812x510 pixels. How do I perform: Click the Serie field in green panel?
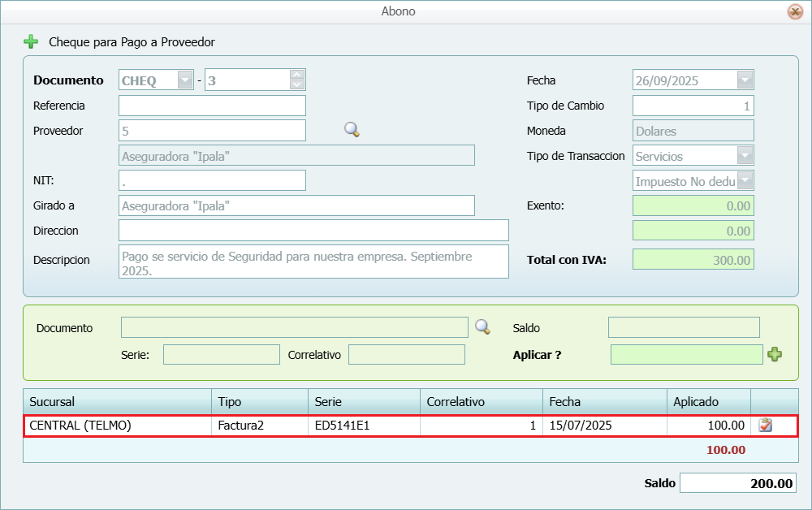coord(221,355)
